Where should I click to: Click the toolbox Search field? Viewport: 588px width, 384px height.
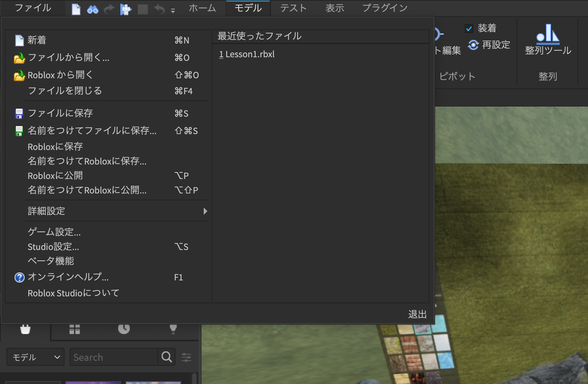pos(114,357)
